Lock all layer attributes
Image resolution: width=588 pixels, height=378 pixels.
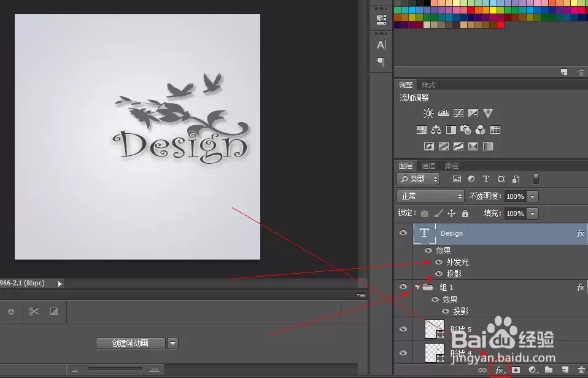pyautogui.click(x=465, y=214)
